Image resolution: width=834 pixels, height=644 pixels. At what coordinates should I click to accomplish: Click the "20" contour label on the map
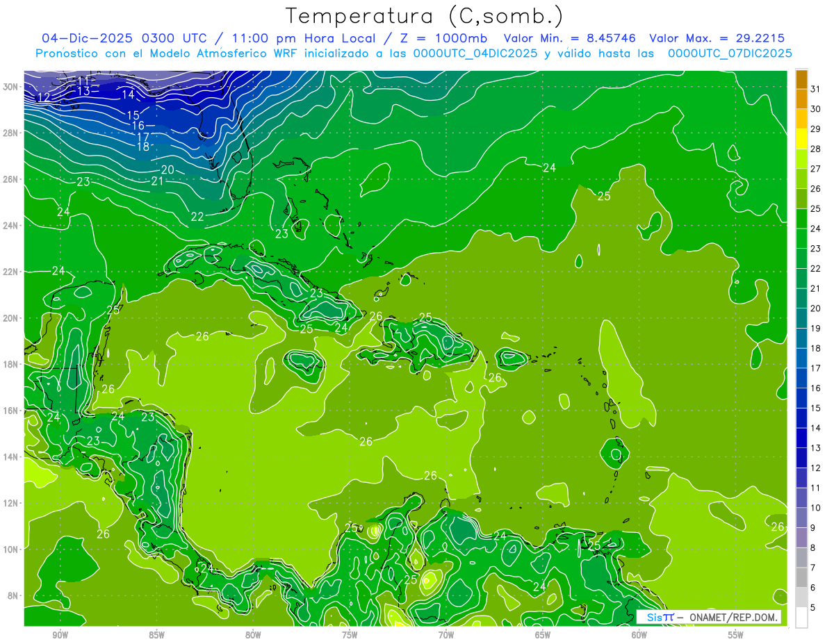tap(167, 170)
